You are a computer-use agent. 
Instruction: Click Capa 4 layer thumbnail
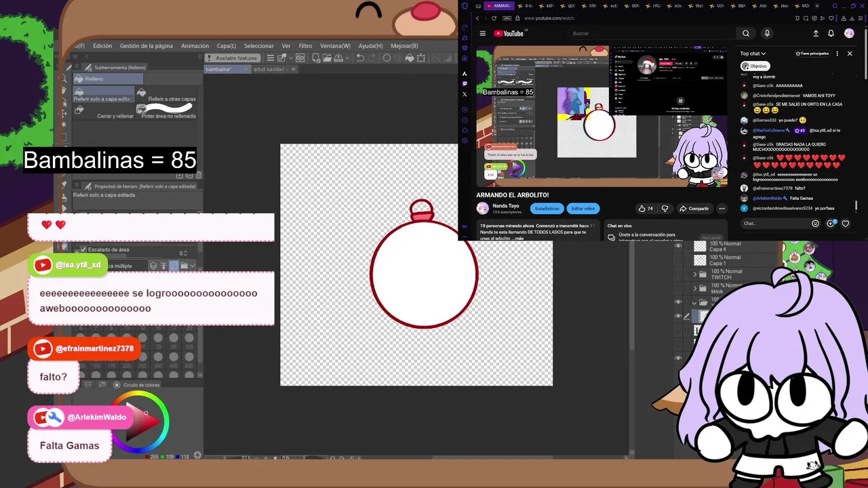(x=700, y=246)
